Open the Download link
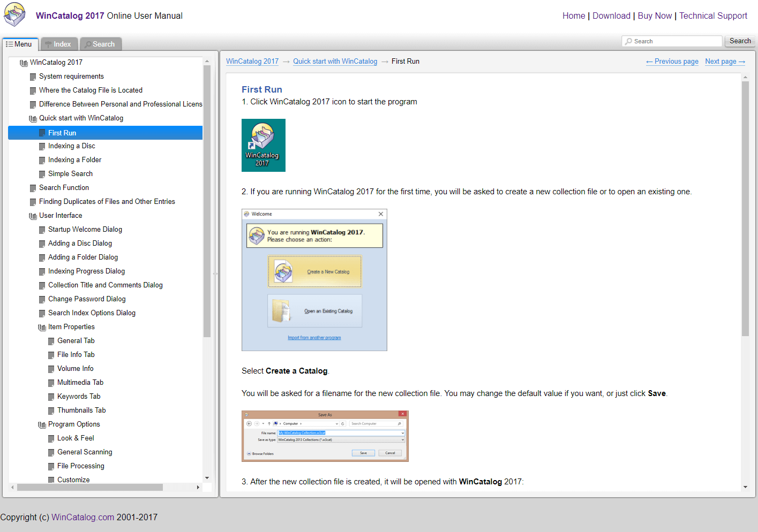Image resolution: width=758 pixels, height=532 pixels. [611, 16]
